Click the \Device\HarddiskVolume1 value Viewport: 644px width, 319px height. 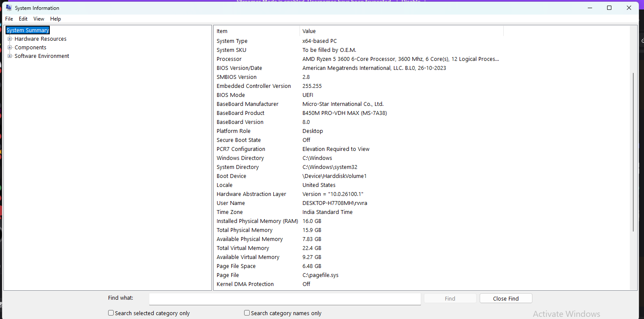pyautogui.click(x=335, y=176)
